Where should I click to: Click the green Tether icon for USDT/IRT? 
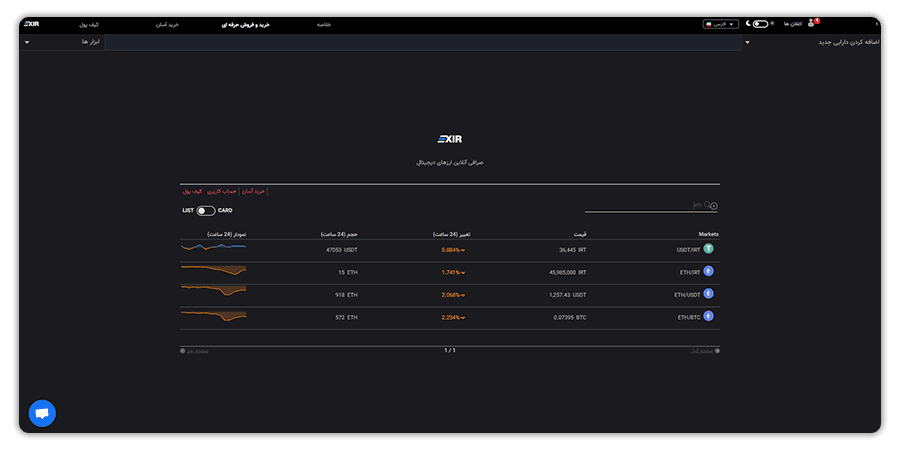click(x=708, y=249)
